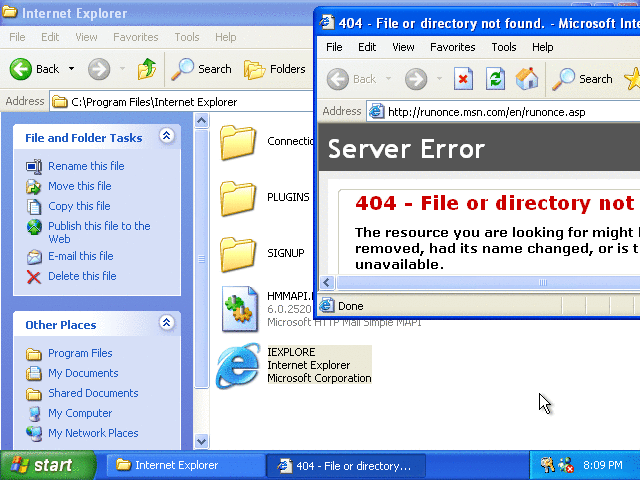Open the View menu in the 404 browser

click(403, 47)
